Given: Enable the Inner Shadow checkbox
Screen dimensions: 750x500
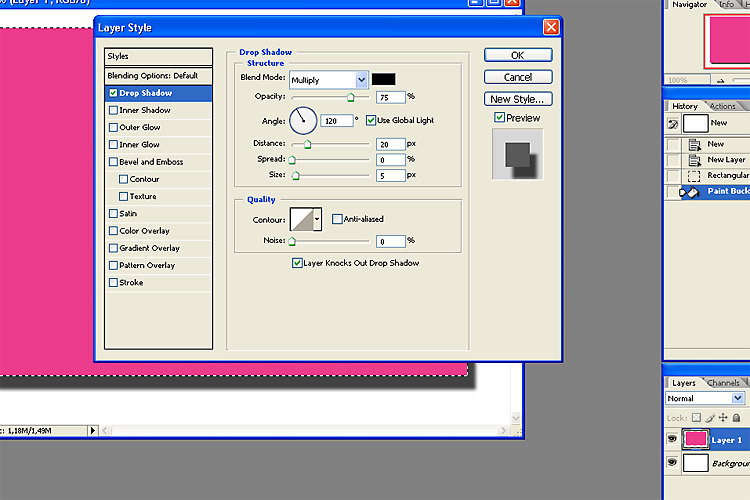Looking at the screenshot, I should (113, 110).
